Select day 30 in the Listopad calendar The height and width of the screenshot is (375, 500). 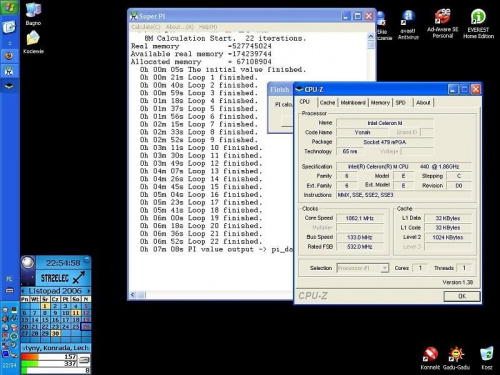click(55, 333)
